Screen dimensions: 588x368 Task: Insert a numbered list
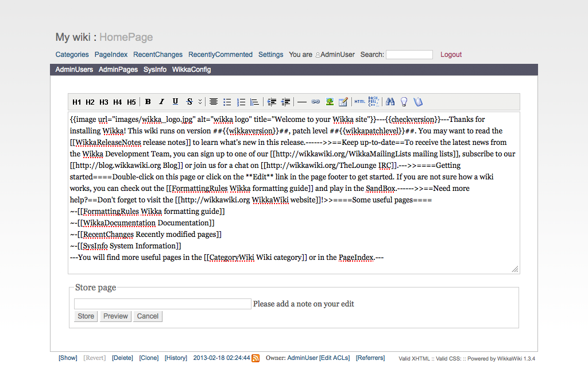point(241,102)
